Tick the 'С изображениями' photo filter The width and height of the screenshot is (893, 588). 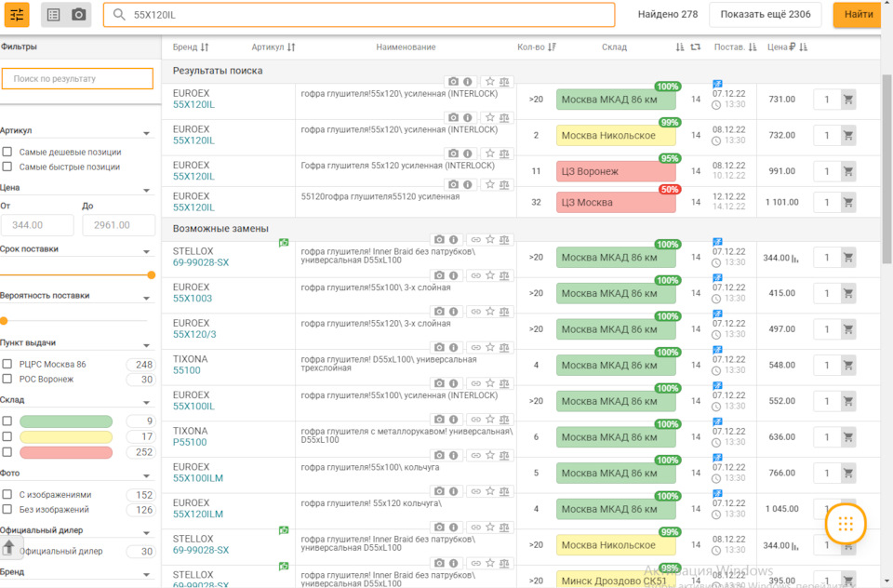tap(7, 495)
